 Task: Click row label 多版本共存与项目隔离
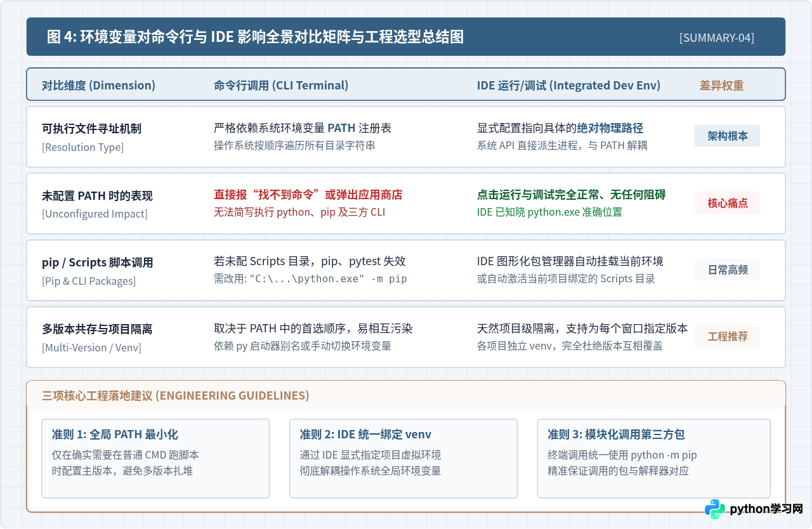tap(97, 329)
